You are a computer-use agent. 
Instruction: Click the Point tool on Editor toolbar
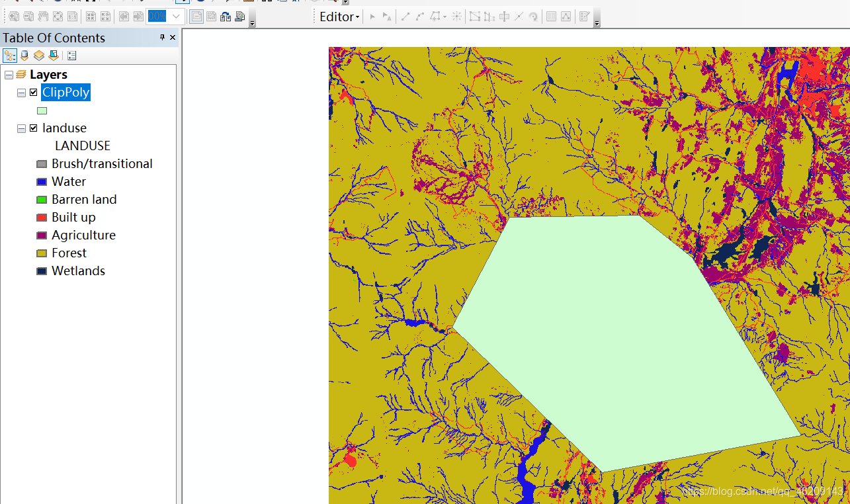tap(456, 17)
